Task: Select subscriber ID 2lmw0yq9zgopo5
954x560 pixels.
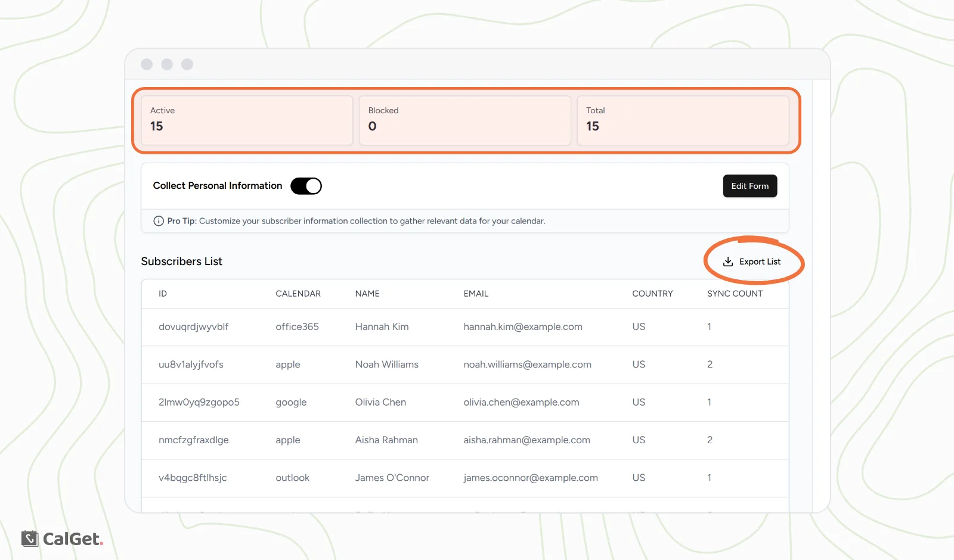Action: [x=199, y=402]
